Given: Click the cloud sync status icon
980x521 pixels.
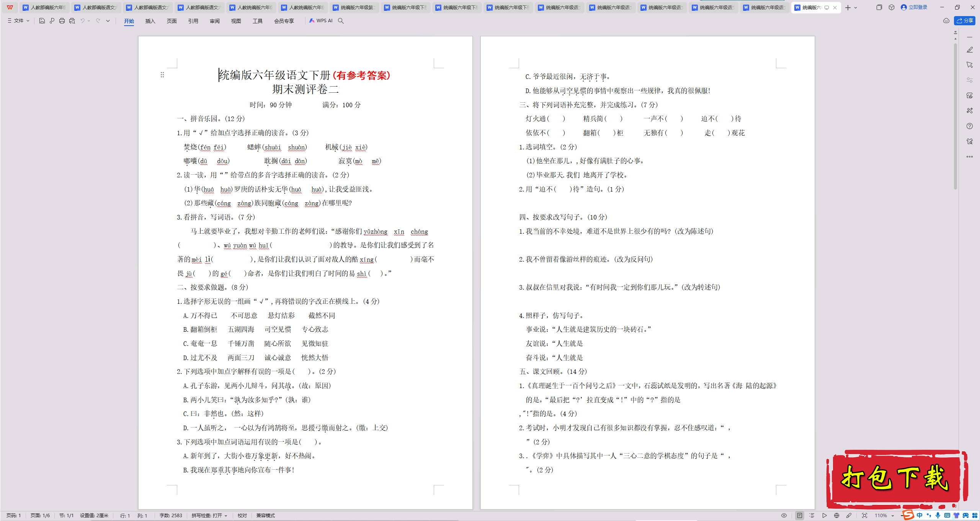Looking at the screenshot, I should click(946, 21).
